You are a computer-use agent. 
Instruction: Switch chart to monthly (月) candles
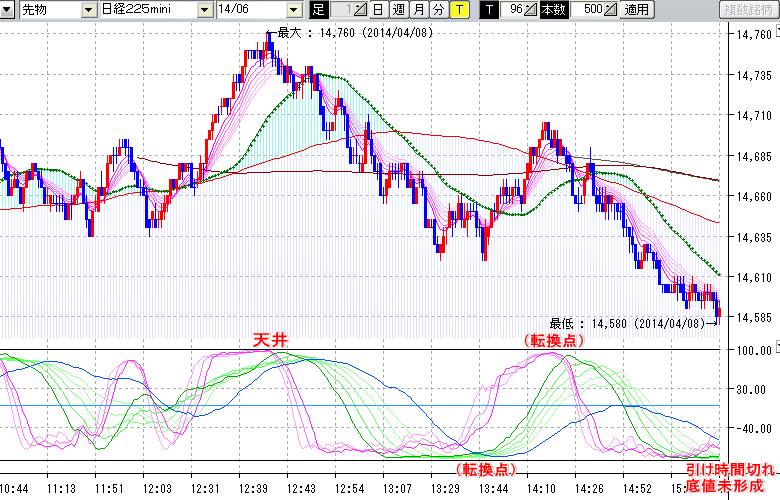coord(418,9)
